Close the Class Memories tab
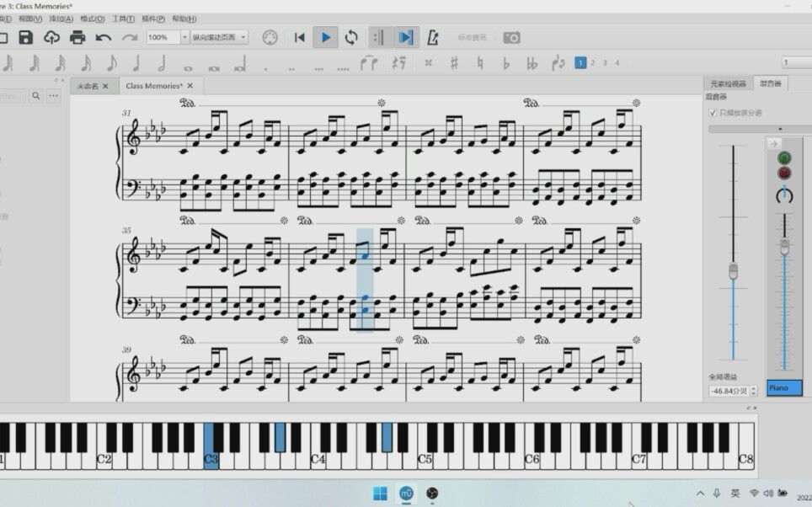Image resolution: width=812 pixels, height=507 pixels. point(190,86)
